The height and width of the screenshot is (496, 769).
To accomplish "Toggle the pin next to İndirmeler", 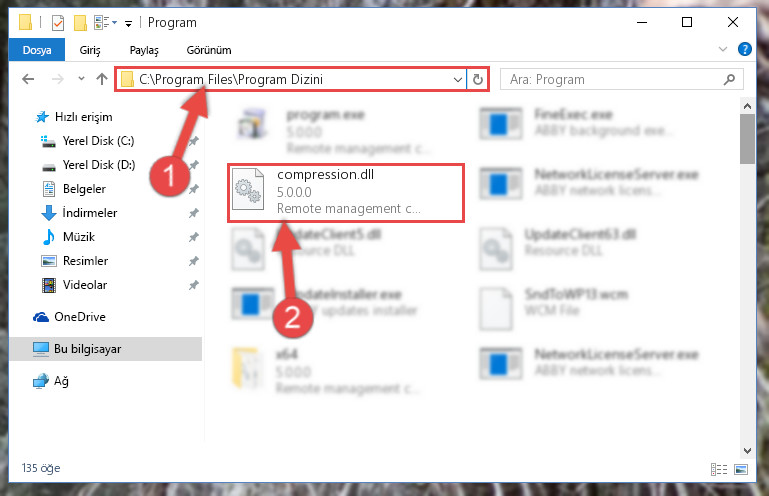I will 194,213.
